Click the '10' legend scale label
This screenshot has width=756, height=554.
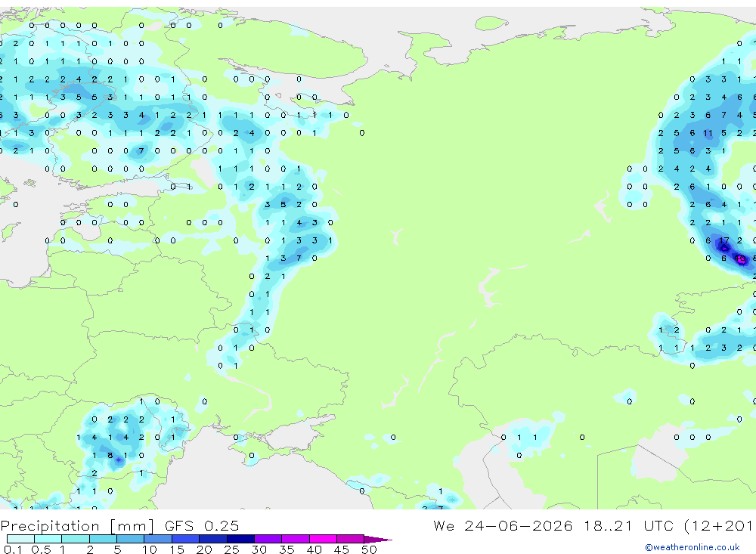[x=149, y=549]
